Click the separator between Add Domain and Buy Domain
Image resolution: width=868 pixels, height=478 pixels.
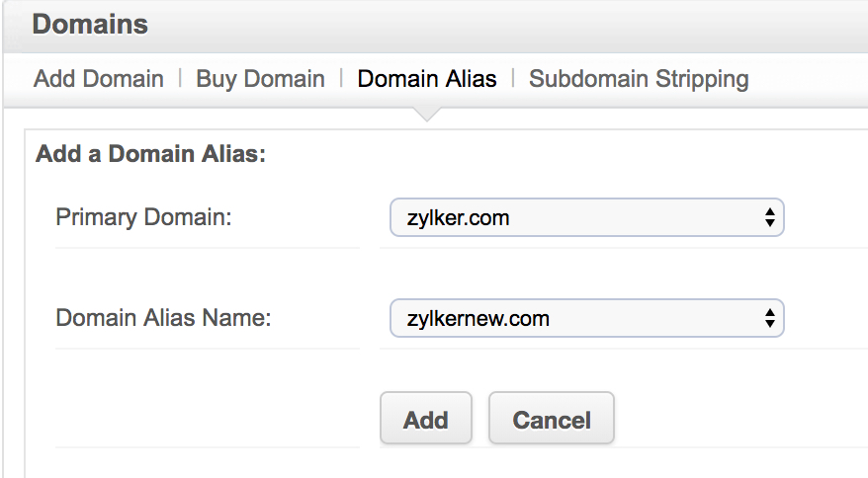(180, 79)
